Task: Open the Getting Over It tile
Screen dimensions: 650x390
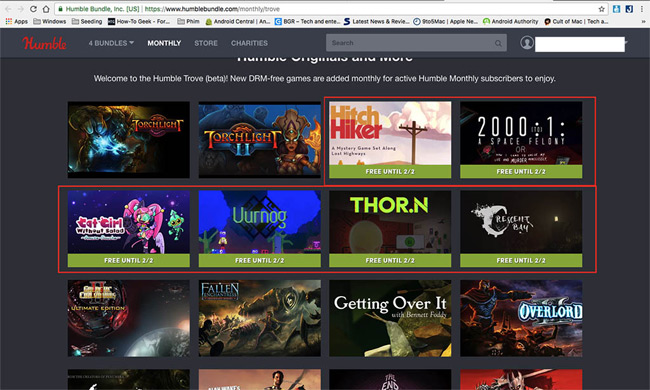Action: [390, 318]
